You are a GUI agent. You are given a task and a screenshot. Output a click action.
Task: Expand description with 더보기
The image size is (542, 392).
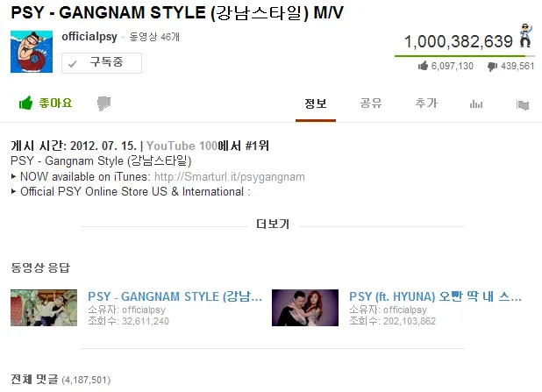[273, 224]
